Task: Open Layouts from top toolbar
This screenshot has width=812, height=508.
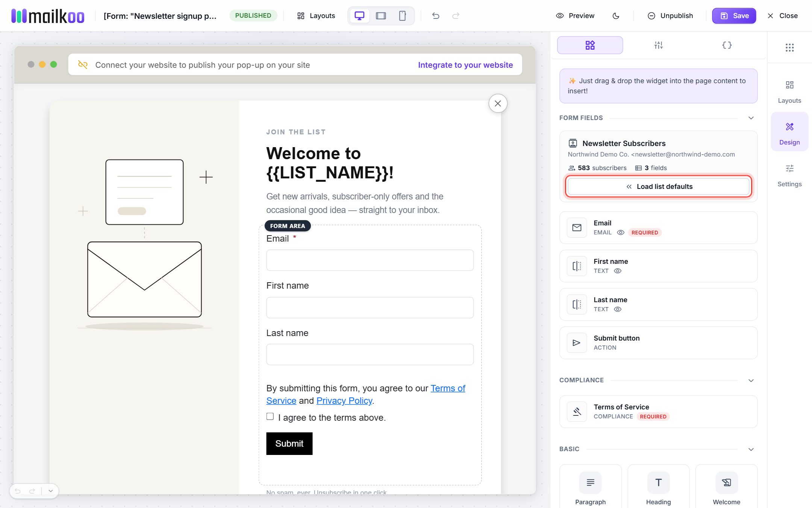Action: click(x=316, y=16)
